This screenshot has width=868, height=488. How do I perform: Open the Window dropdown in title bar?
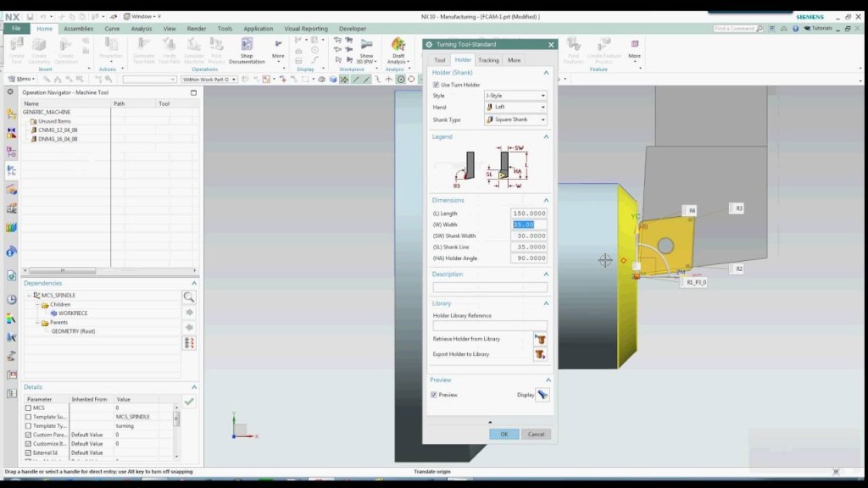tap(142, 17)
